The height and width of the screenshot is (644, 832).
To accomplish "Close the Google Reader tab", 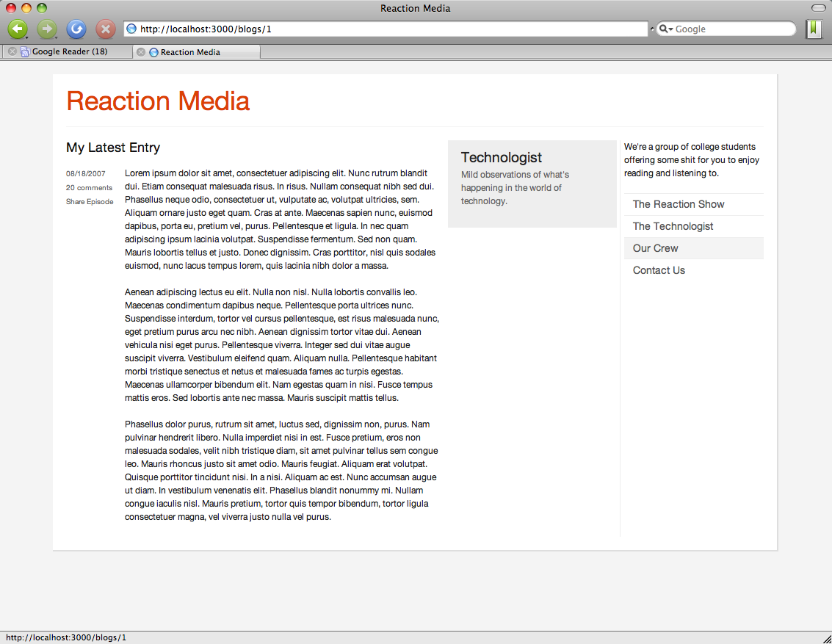I will pos(12,51).
